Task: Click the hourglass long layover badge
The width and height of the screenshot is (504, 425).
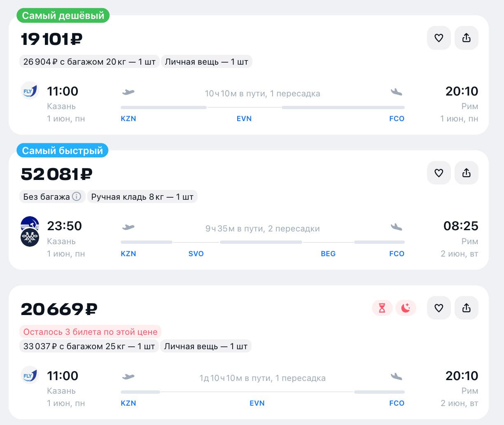Action: [x=382, y=308]
